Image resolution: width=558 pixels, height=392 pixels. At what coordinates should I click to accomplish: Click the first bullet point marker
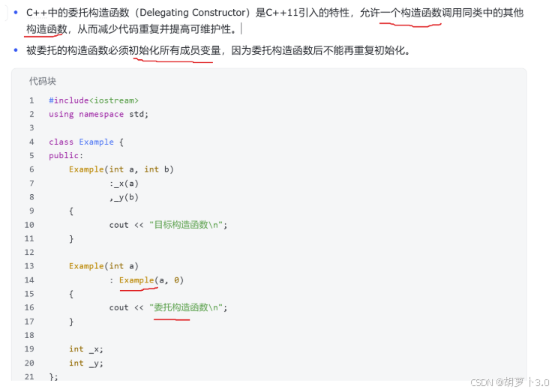point(16,13)
